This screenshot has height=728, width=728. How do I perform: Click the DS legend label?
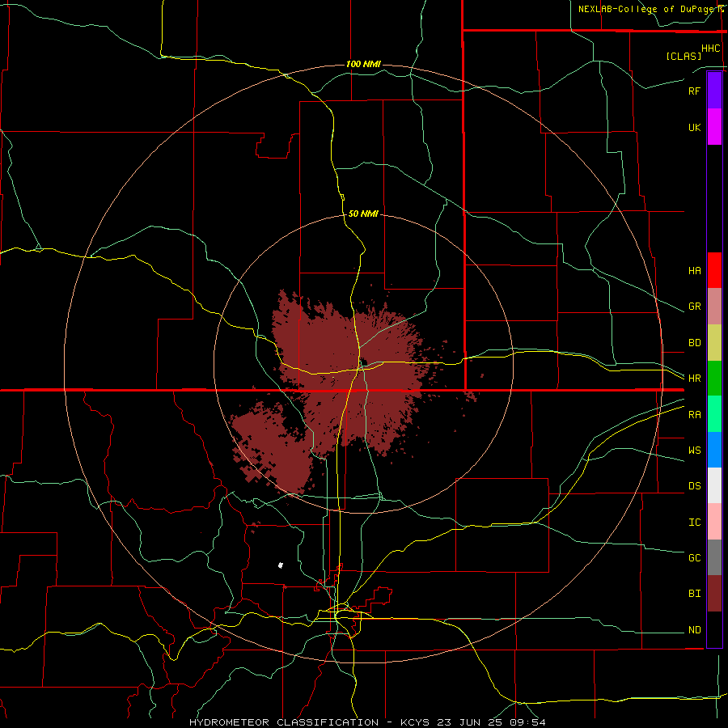694,486
